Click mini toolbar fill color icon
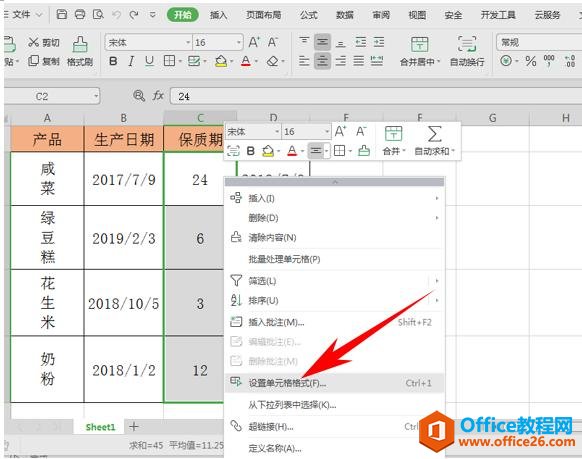Screen dimensions: 582x459 click(x=268, y=151)
